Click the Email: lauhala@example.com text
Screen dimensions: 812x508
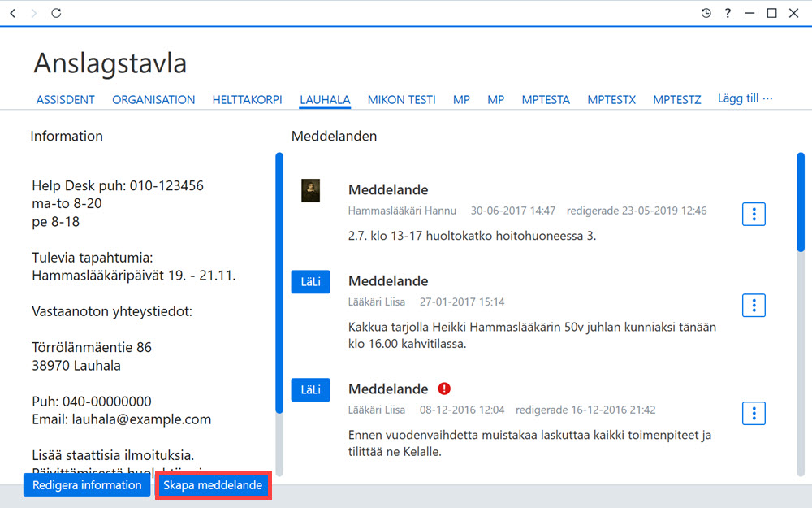(122, 419)
